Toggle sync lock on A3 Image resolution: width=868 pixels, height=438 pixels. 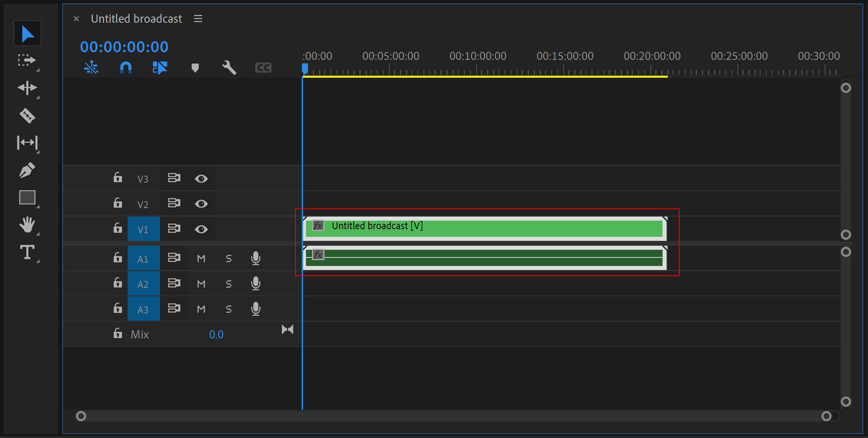pos(174,308)
